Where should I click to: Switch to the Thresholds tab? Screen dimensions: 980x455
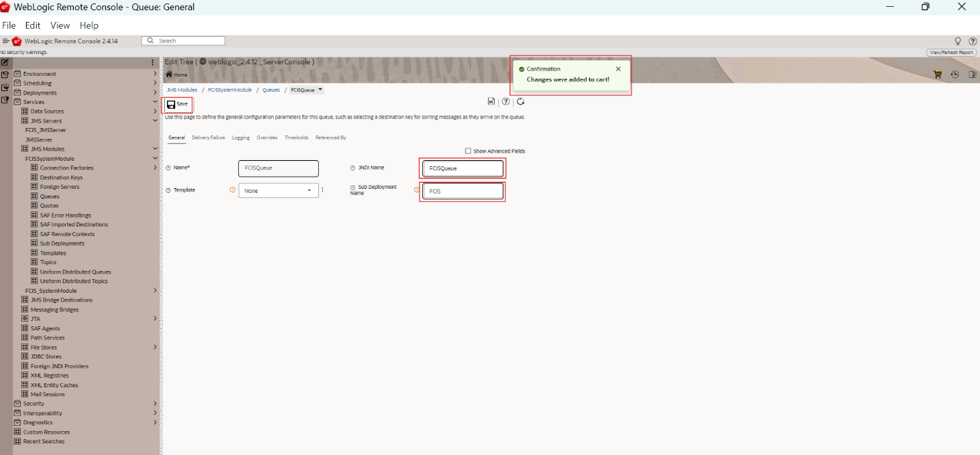click(296, 138)
